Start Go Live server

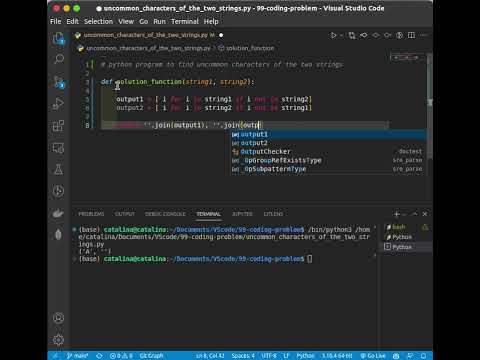(x=373, y=356)
